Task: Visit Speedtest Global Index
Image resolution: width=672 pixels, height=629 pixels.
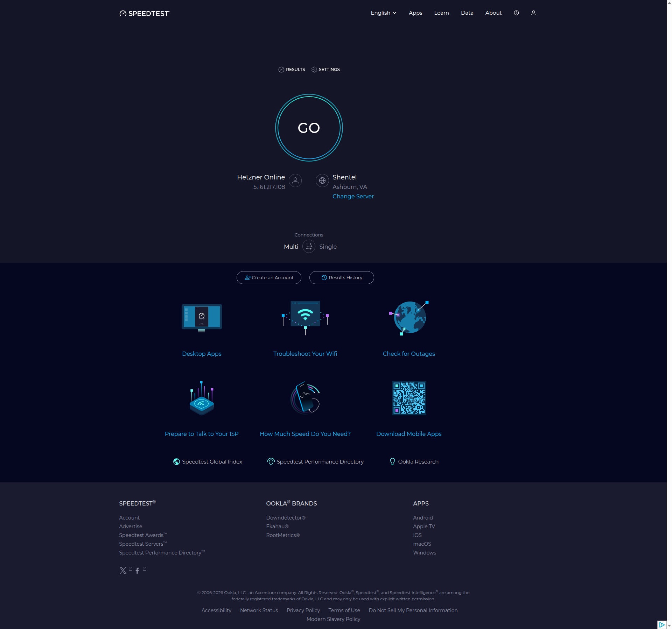Action: click(208, 462)
